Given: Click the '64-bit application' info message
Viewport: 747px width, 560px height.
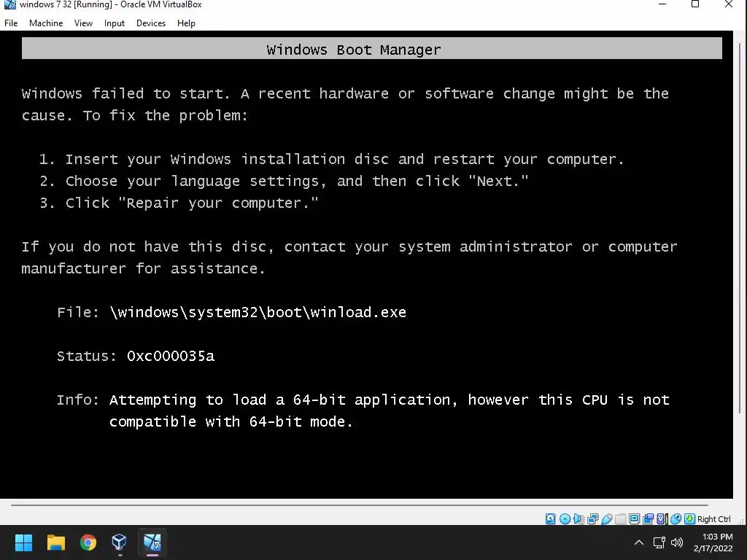Looking at the screenshot, I should pyautogui.click(x=390, y=411).
